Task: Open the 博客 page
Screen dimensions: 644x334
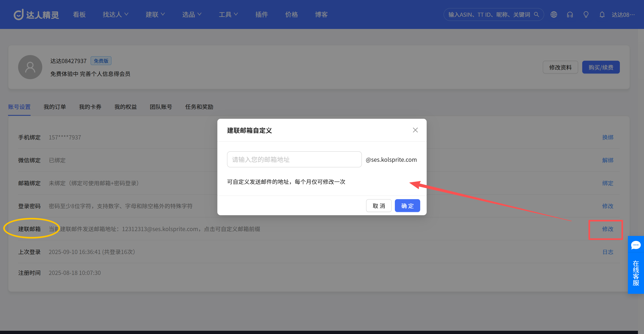Action: pyautogui.click(x=321, y=14)
